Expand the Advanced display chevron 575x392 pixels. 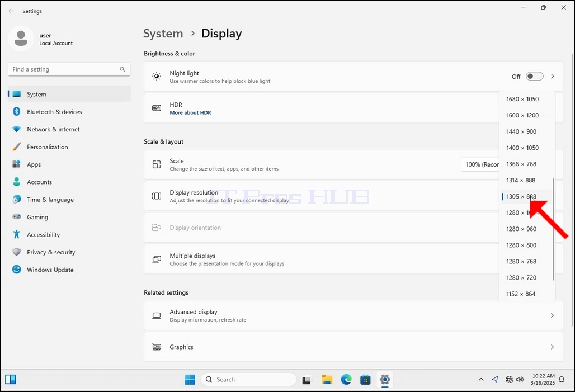(552, 315)
